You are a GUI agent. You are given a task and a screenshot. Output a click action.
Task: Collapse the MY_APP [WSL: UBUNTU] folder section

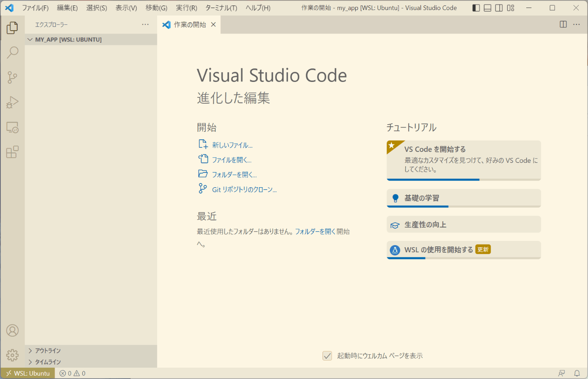[91, 39]
